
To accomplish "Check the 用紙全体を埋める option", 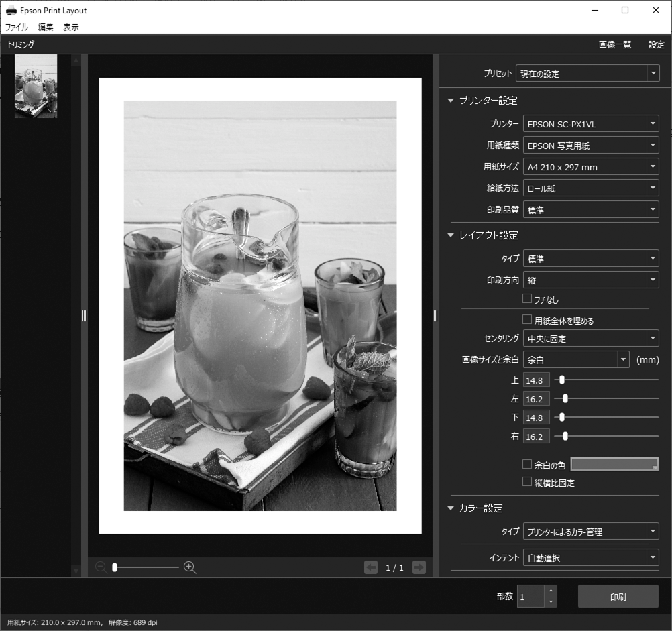I will tap(527, 321).
